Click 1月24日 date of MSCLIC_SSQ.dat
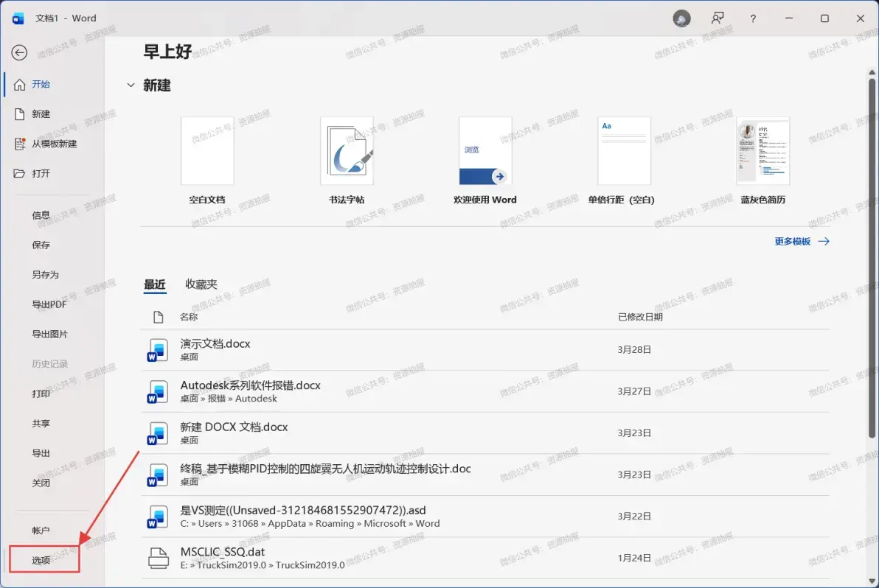This screenshot has width=879, height=588. click(x=634, y=559)
